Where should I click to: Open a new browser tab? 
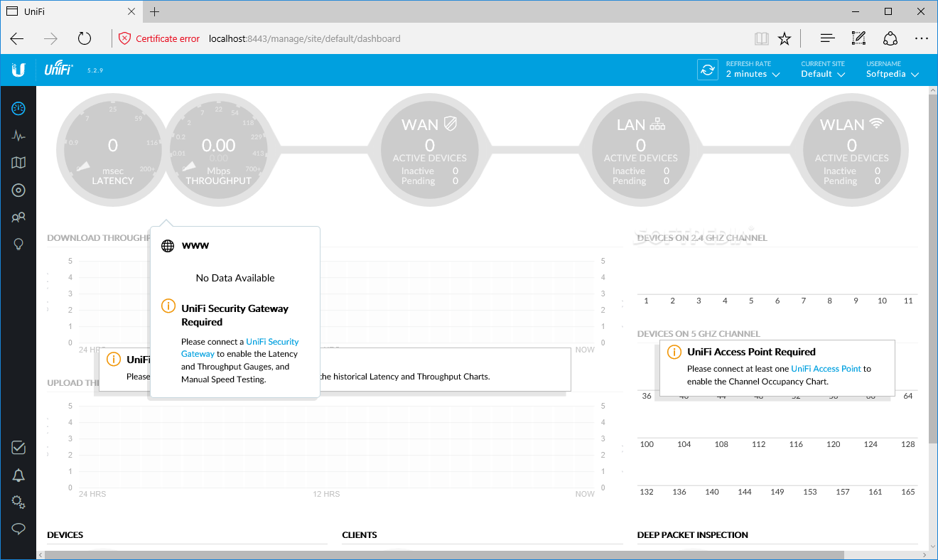[155, 11]
